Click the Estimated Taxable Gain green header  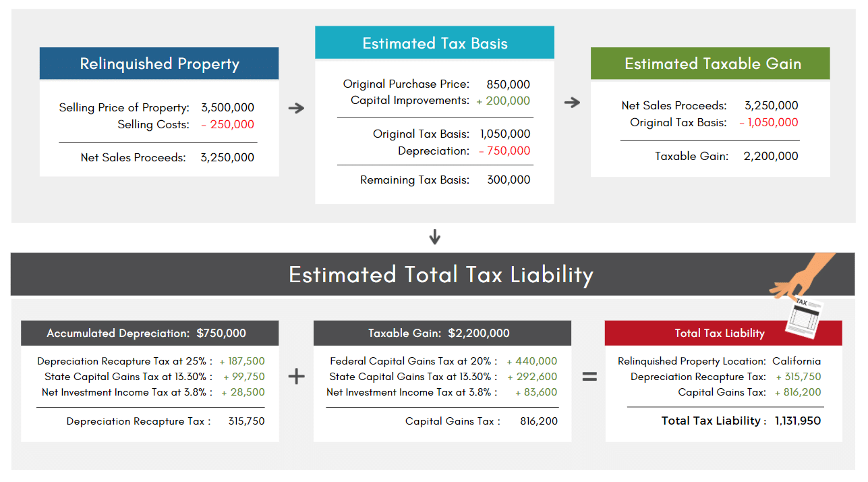coord(710,63)
